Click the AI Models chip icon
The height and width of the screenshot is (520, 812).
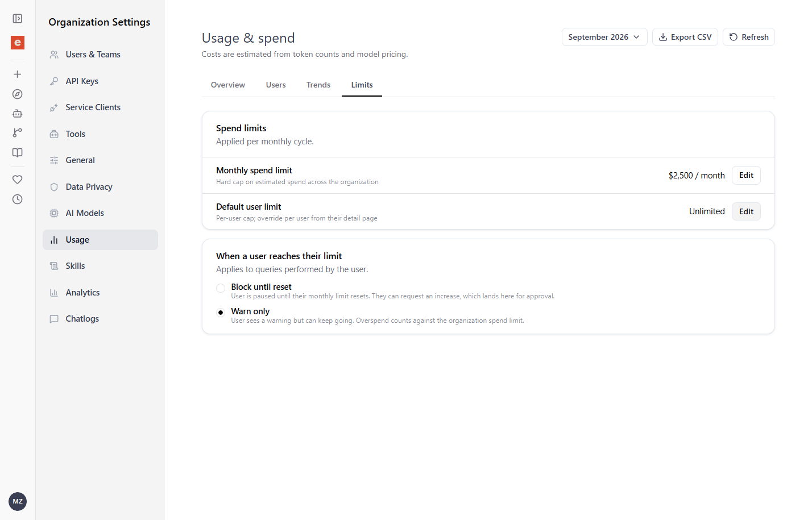click(x=54, y=213)
